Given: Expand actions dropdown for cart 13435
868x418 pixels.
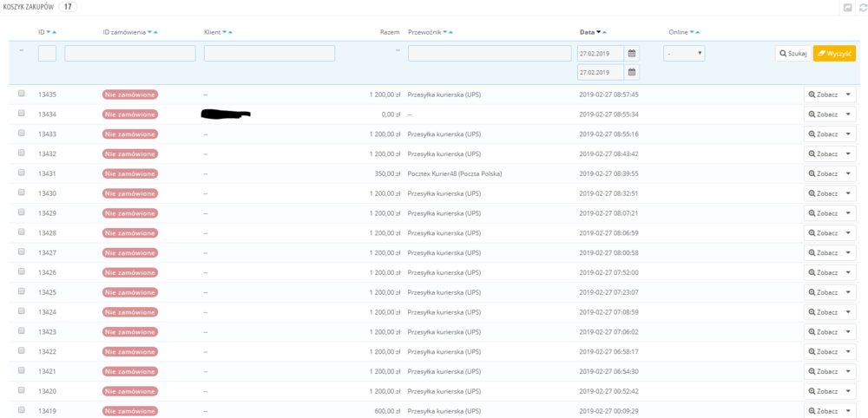Looking at the screenshot, I should pos(848,95).
